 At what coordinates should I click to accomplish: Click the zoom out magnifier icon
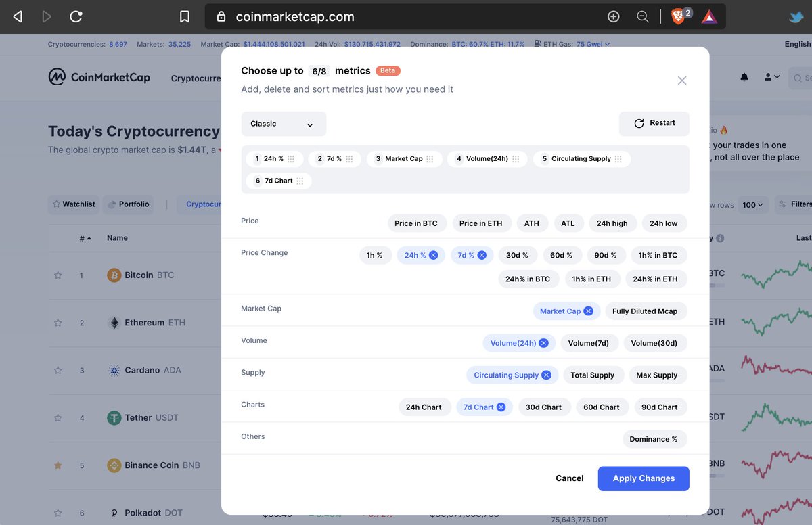644,16
